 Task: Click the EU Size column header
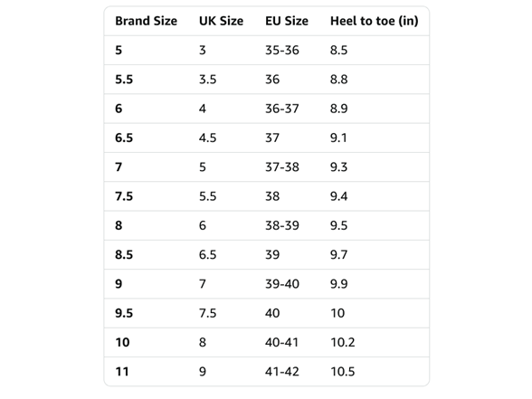pyautogui.click(x=287, y=21)
